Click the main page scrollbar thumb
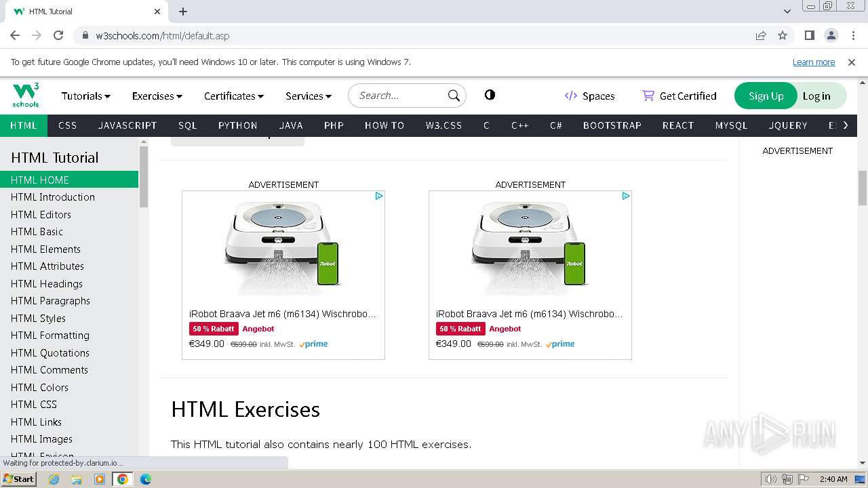This screenshot has height=488, width=868. point(862,188)
